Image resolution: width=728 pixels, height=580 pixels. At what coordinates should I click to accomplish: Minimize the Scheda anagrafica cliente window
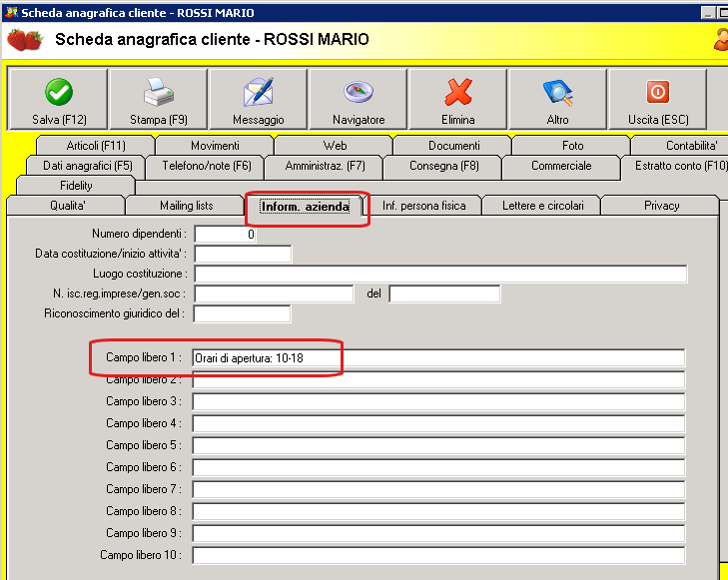708,13
